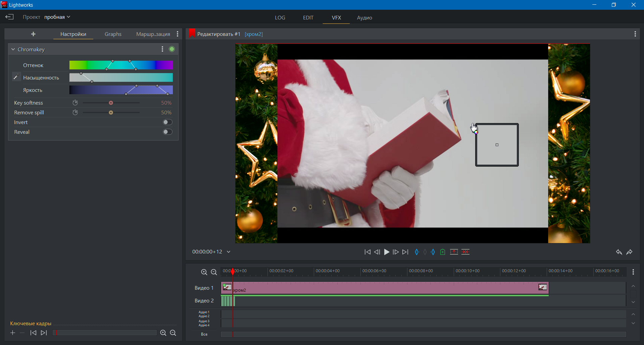Open the пробная project dropdown

(57, 17)
